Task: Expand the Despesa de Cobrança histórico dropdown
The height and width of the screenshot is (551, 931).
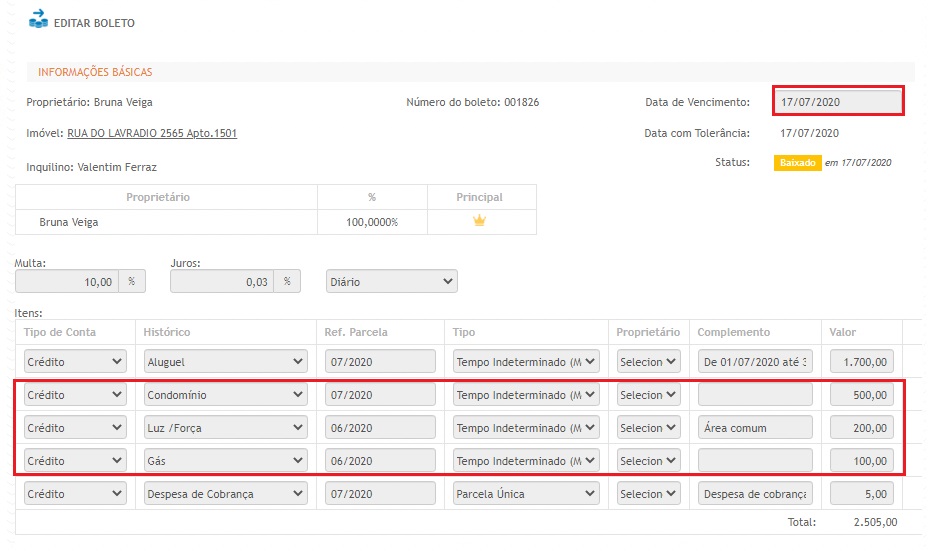Action: click(225, 494)
